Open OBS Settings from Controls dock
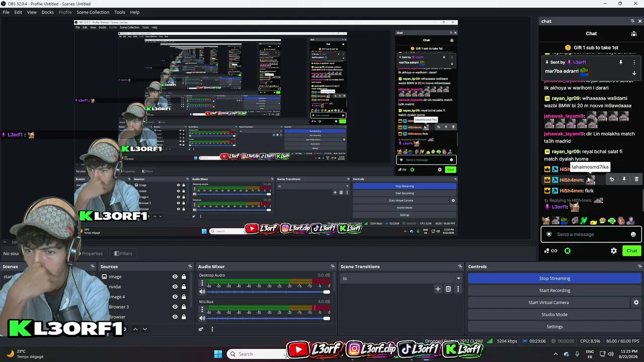644x362 pixels. (x=554, y=326)
